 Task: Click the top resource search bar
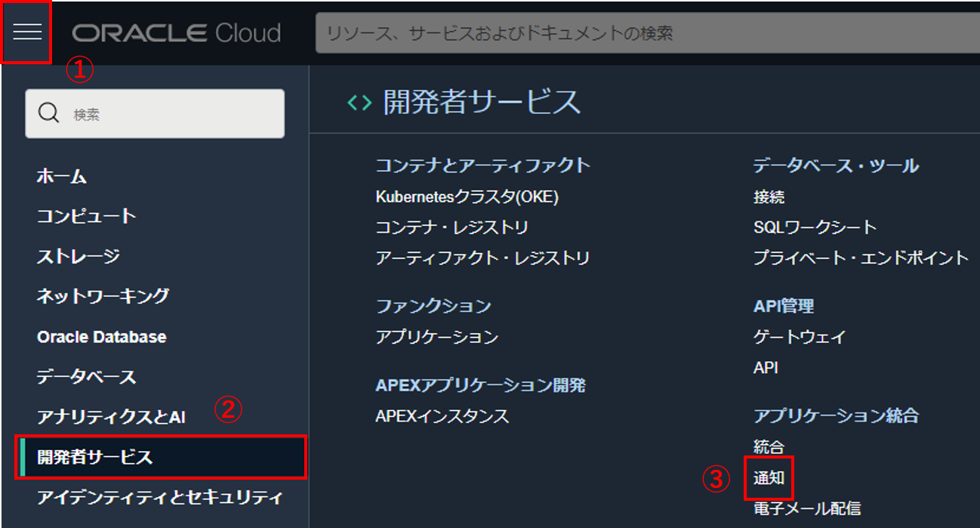click(x=646, y=33)
